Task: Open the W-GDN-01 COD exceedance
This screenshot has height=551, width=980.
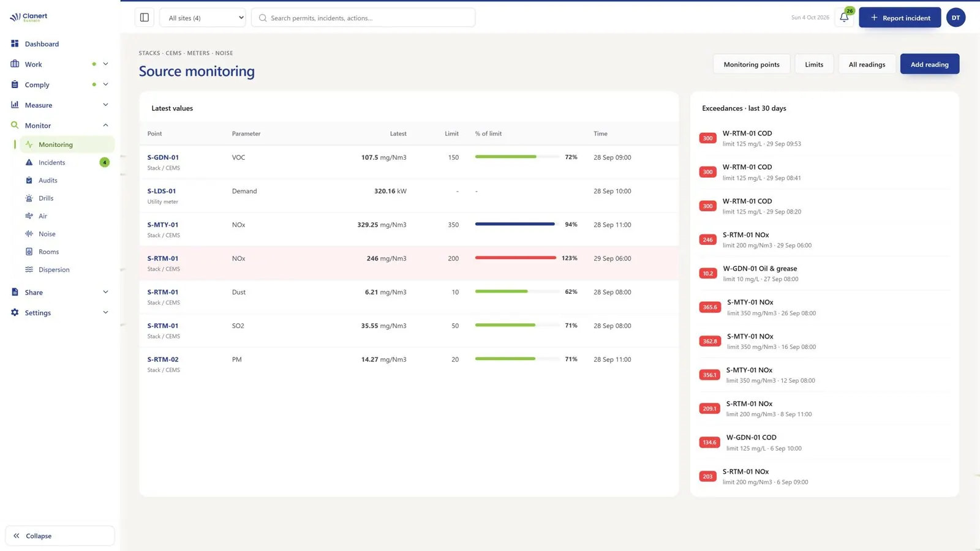Action: click(824, 442)
